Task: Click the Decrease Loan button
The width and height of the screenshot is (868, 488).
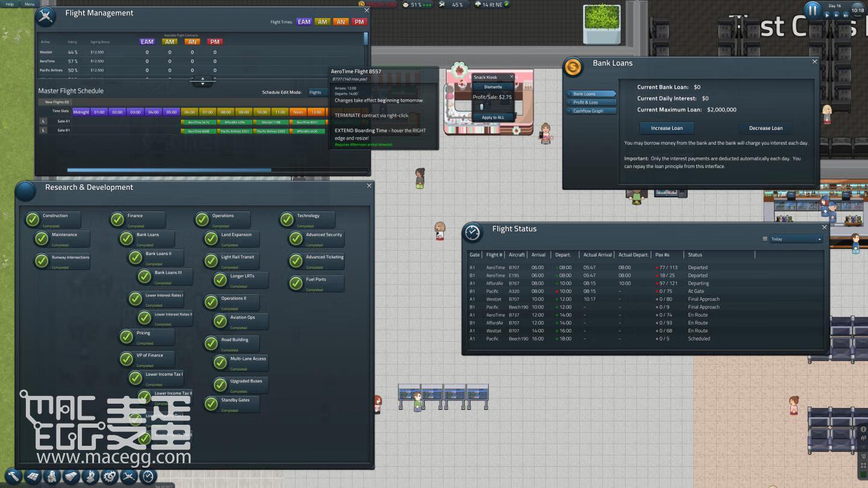Action: (766, 128)
